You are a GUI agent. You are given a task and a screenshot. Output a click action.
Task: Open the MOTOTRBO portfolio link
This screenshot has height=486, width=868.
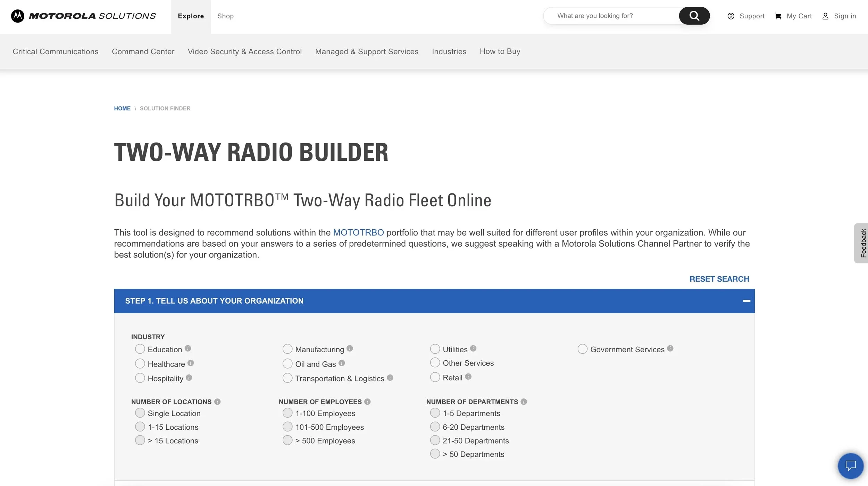click(358, 232)
